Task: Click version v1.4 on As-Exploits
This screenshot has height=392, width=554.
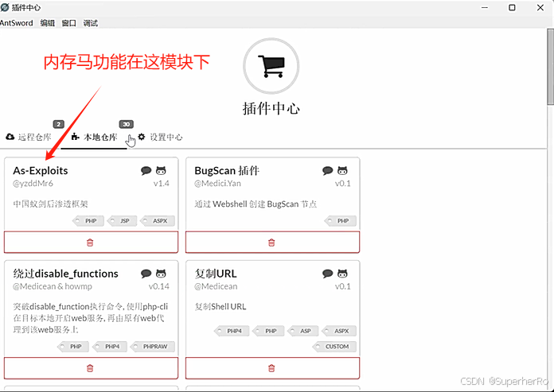Action: point(161,184)
